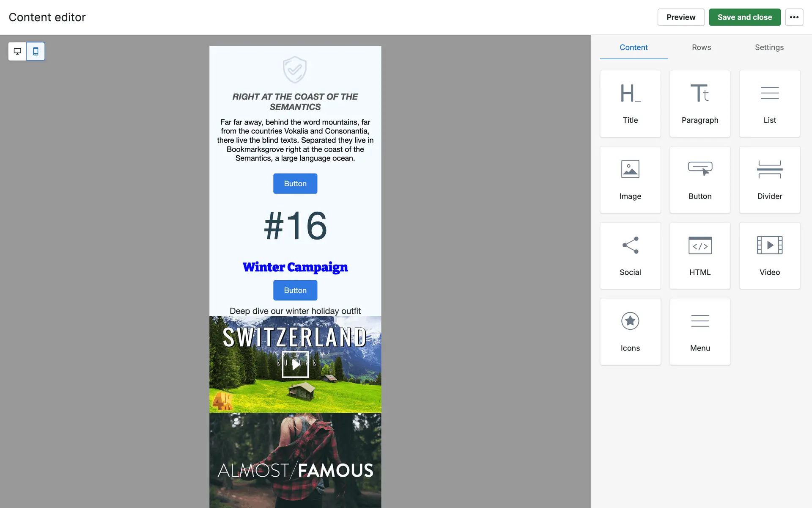Switch to desktop preview mode
Image resolution: width=812 pixels, height=508 pixels.
17,51
